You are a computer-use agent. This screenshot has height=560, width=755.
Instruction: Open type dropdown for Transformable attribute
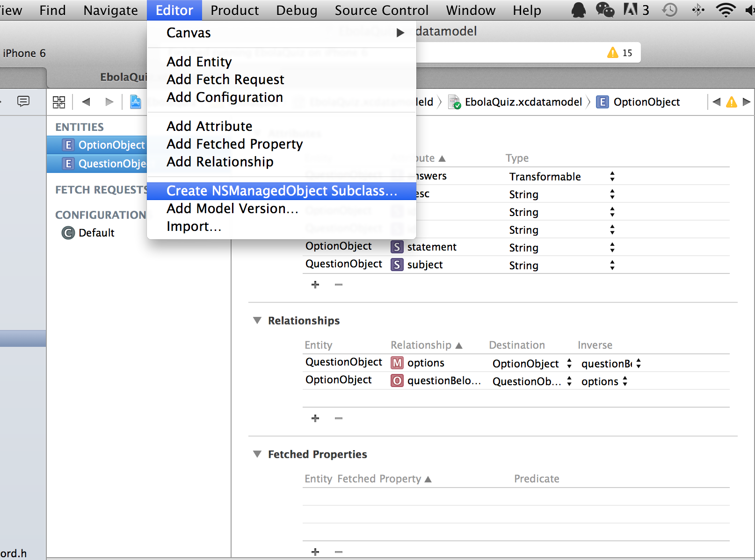pyautogui.click(x=612, y=176)
